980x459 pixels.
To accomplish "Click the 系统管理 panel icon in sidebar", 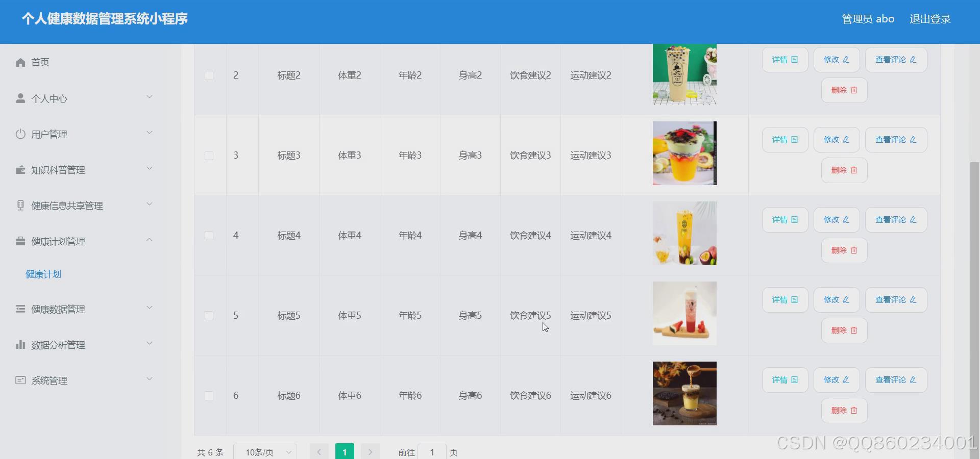I will [20, 379].
